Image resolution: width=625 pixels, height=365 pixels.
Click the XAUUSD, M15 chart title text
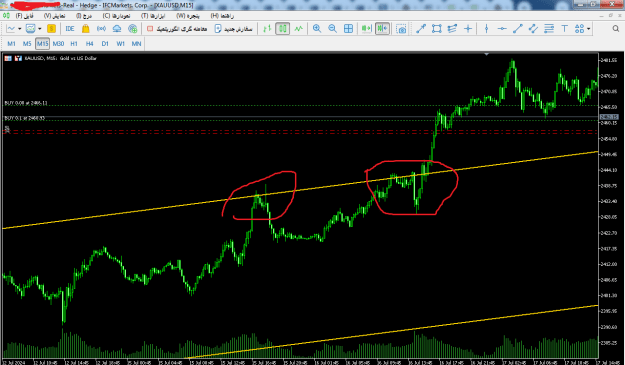click(61, 58)
